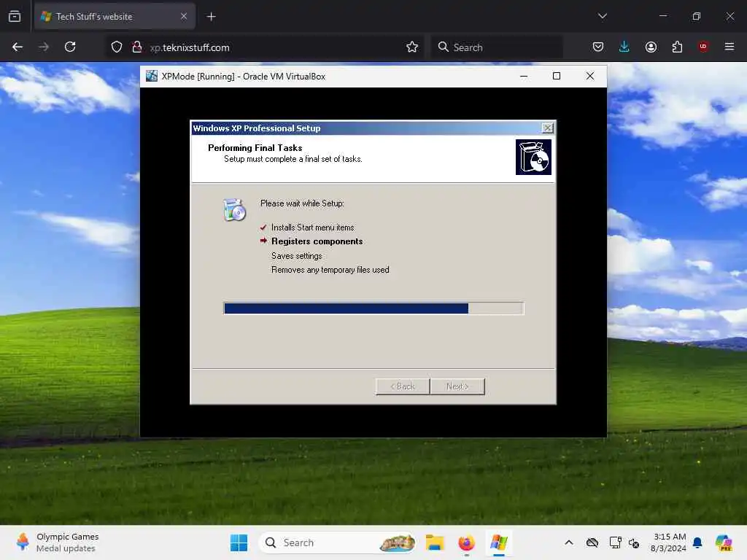Click the small setup CD icon
The height and width of the screenshot is (560, 747).
point(234,210)
